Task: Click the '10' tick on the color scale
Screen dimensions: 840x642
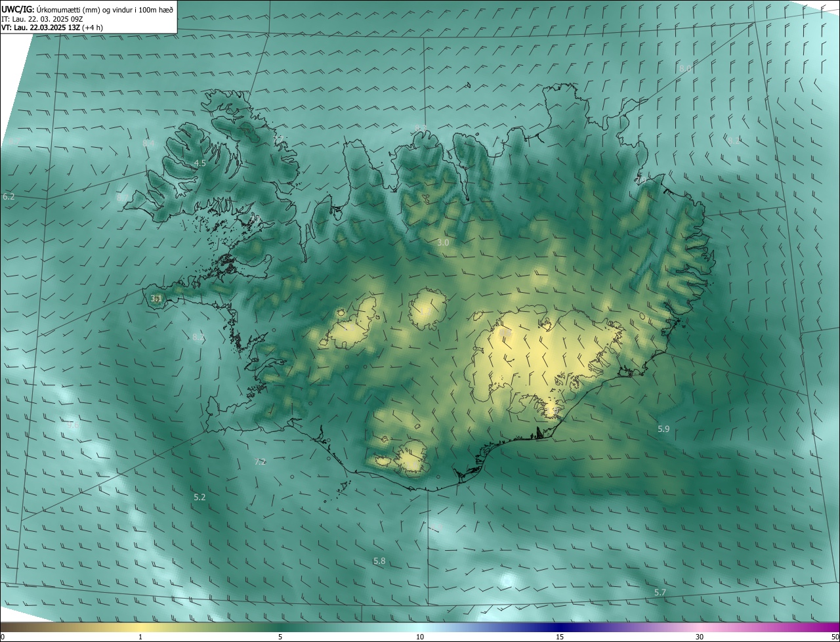Action: point(420,637)
